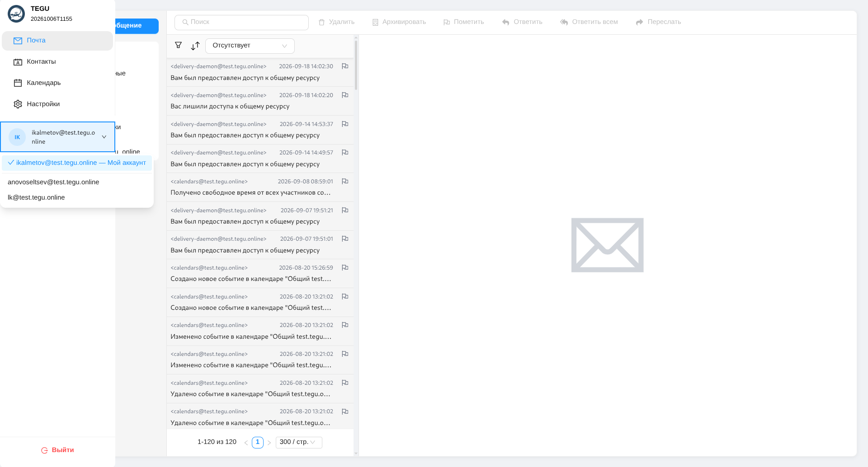868x467 pixels.
Task: Click the Выйти logout button
Action: click(x=57, y=450)
